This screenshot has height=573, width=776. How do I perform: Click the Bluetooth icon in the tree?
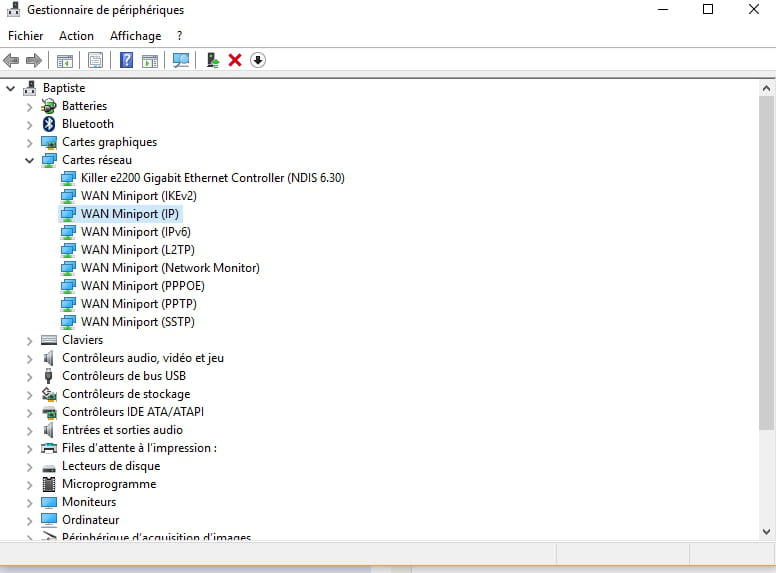coord(49,124)
